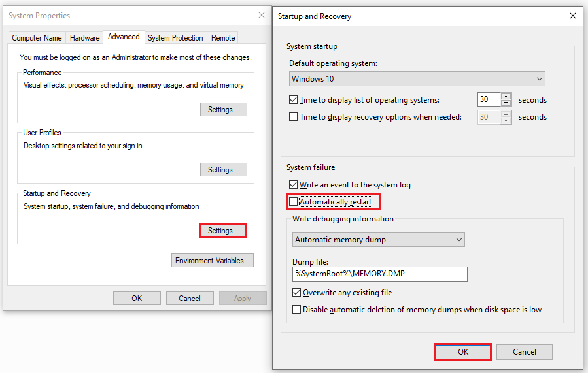Image resolution: width=588 pixels, height=373 pixels.
Task: Click the Dump file path field
Action: coord(380,274)
